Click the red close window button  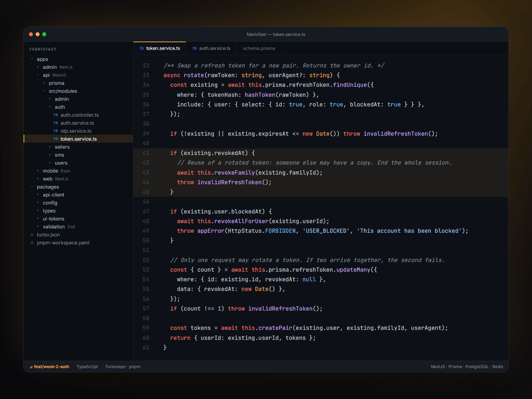point(31,34)
